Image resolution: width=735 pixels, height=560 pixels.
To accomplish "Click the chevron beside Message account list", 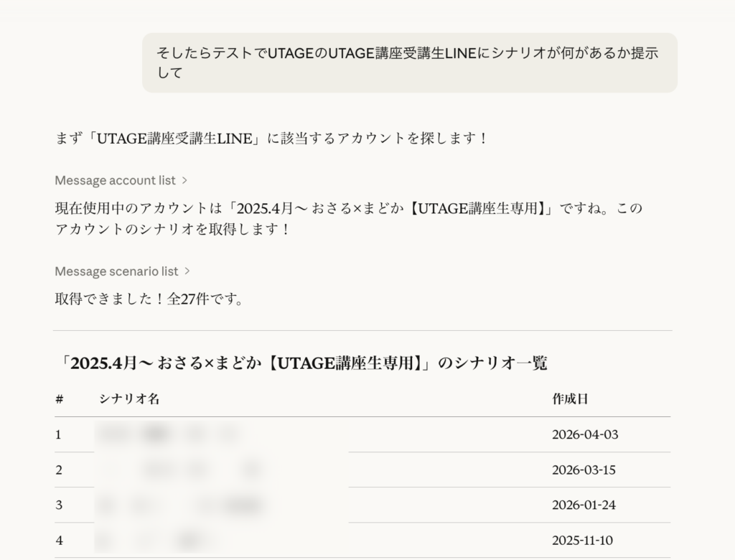I will tap(185, 180).
